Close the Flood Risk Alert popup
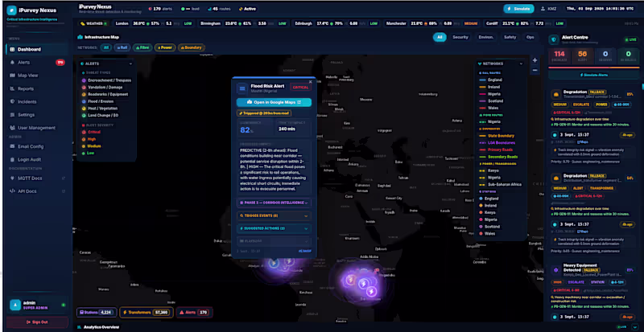The height and width of the screenshot is (332, 644). 310,82
